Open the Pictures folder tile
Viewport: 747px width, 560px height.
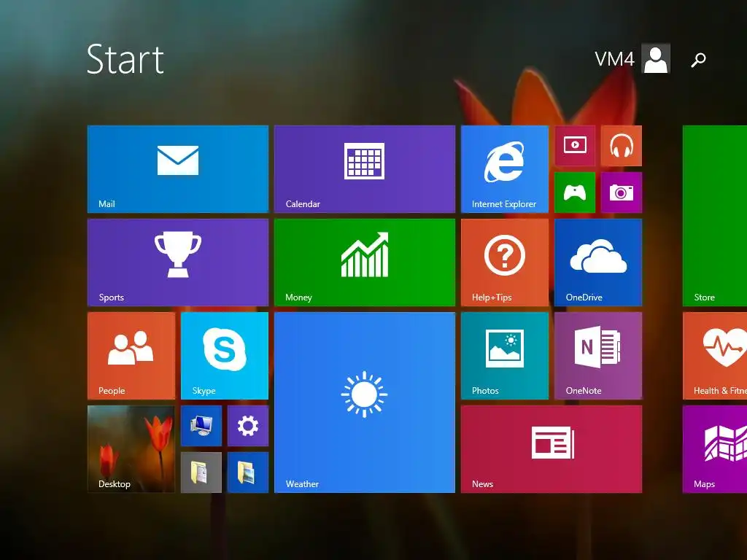point(248,472)
